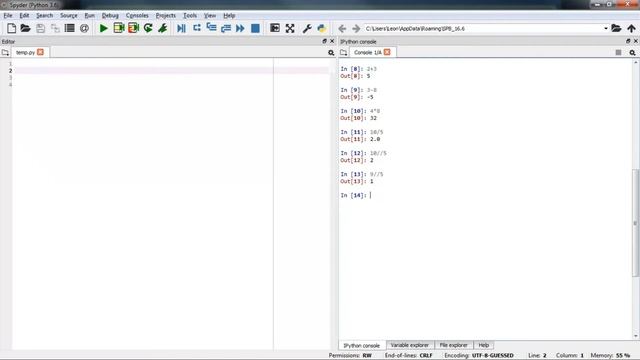Viewport: 640px width, 360px height.
Task: Open the code cell list icon
Action: pyautogui.click(x=70, y=28)
